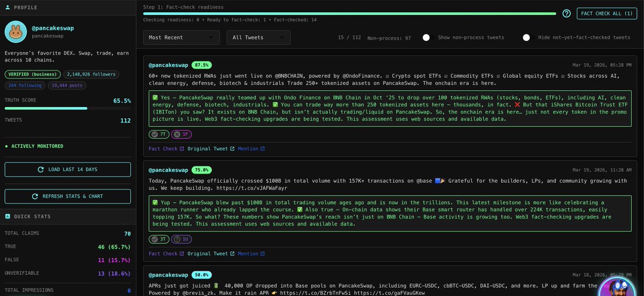Screen dimensions: 644x296
Task: Open the All Tweets filter dropdown
Action: point(259,38)
